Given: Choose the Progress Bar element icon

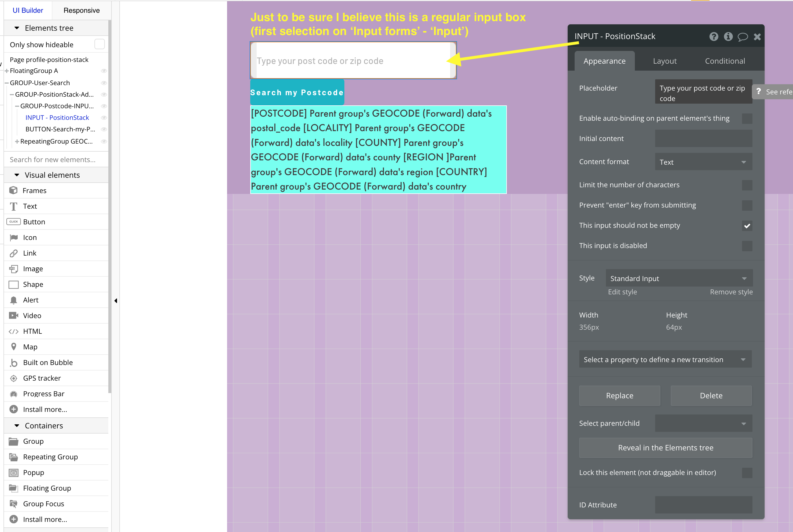Looking at the screenshot, I should point(14,394).
